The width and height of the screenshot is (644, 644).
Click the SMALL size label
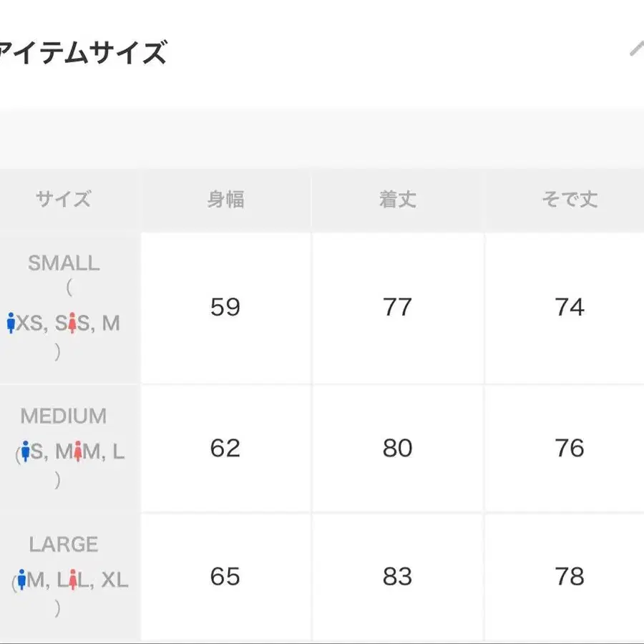(x=63, y=263)
